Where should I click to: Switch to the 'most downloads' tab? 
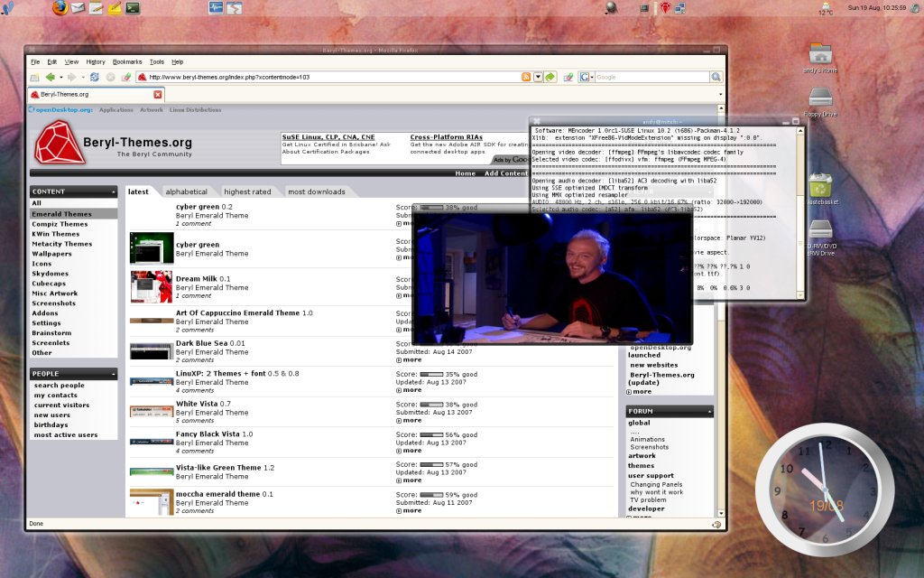(317, 191)
